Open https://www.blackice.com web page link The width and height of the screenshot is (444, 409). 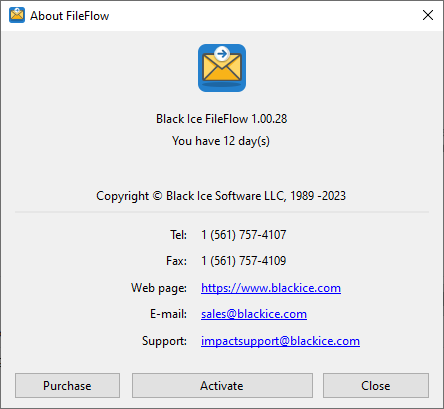(x=271, y=288)
